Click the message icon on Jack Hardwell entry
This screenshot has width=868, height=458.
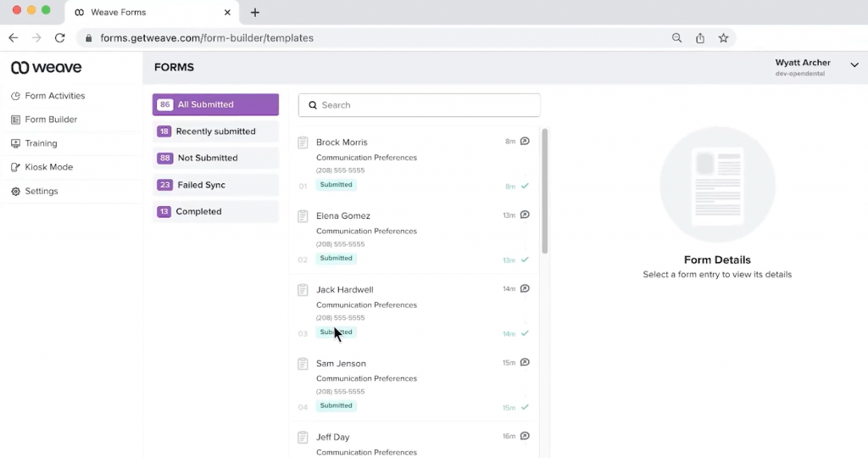[x=525, y=289]
